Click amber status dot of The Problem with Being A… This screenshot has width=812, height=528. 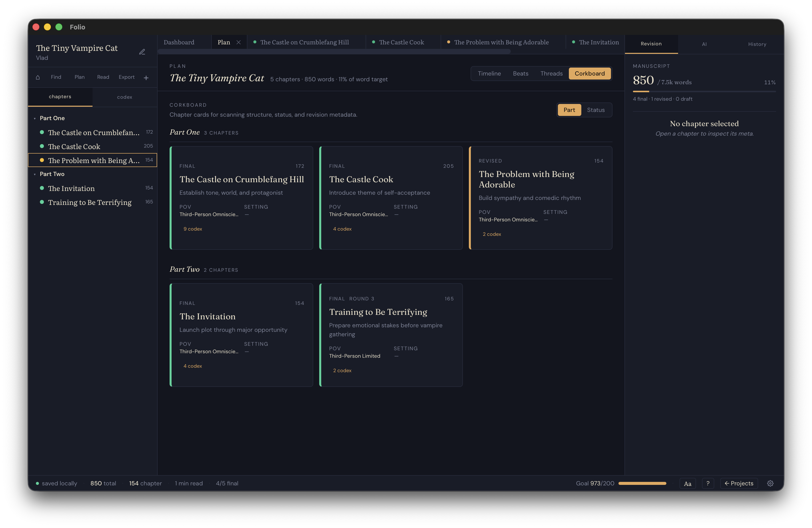pos(42,160)
